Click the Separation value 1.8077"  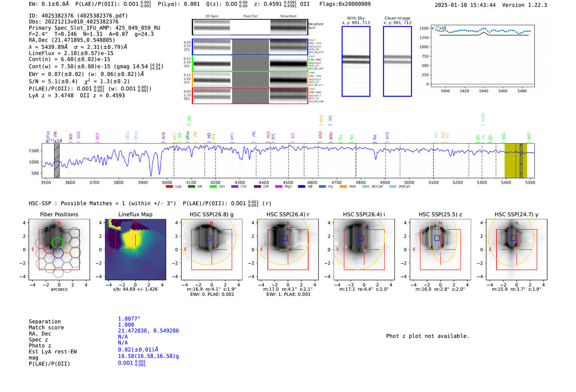129,319
